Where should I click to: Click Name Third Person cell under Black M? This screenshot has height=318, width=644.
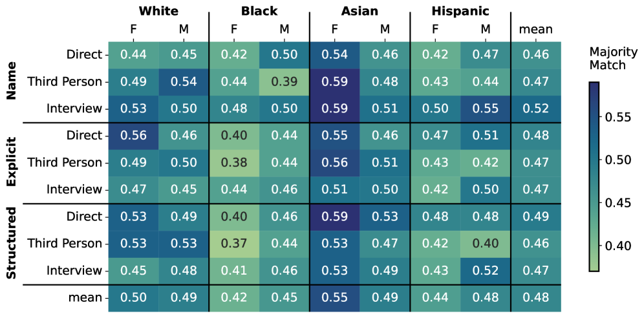284,81
